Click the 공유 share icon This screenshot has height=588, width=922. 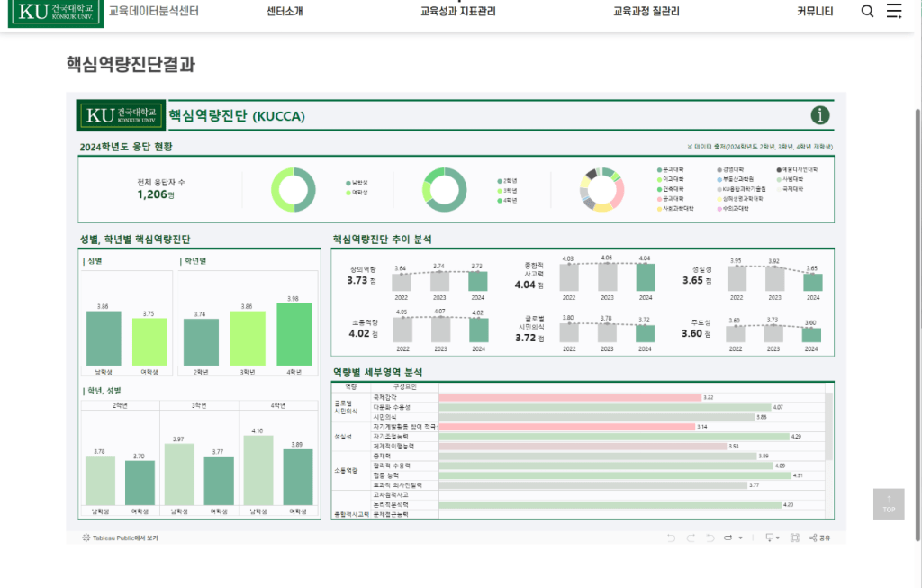point(819,538)
